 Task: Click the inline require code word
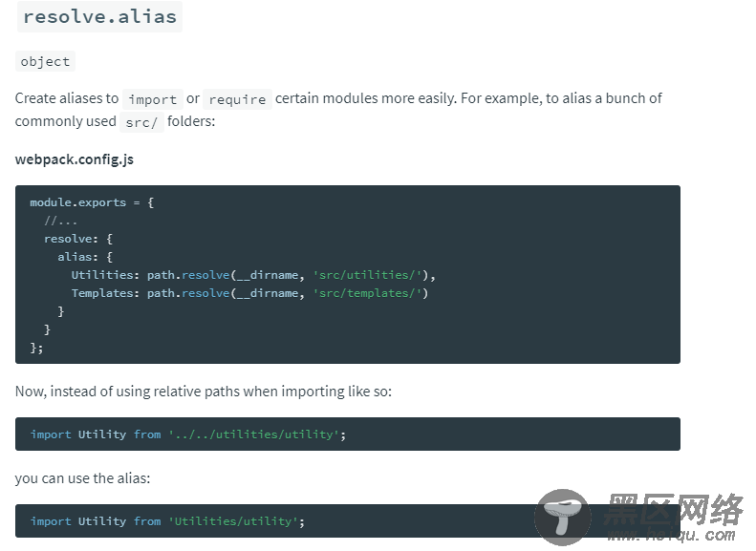click(237, 99)
